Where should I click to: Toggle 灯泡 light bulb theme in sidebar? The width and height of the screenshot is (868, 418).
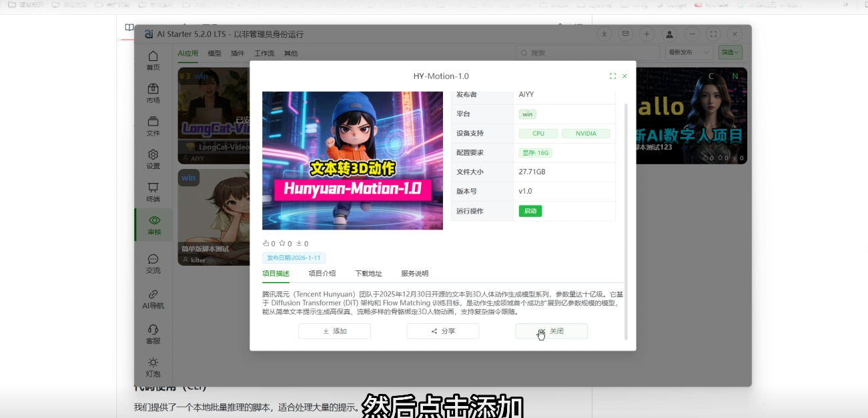tap(153, 367)
